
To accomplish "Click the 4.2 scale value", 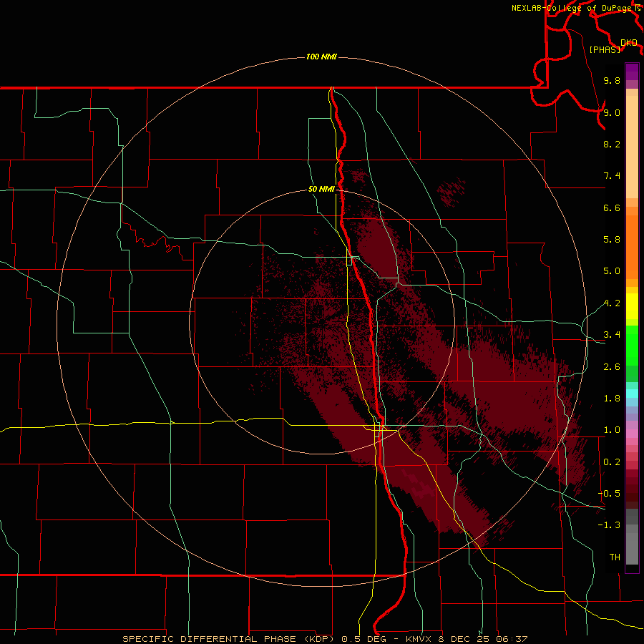I will pos(612,303).
